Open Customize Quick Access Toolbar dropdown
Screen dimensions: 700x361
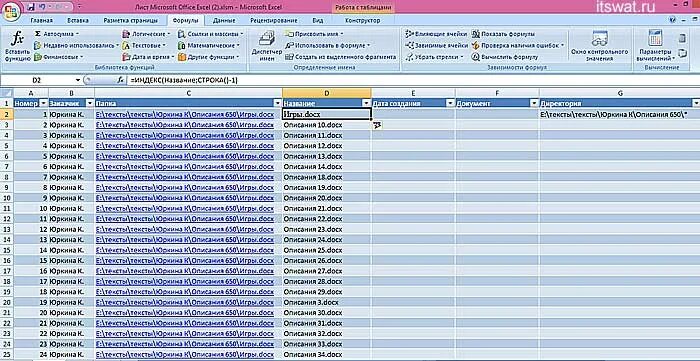(80, 7)
